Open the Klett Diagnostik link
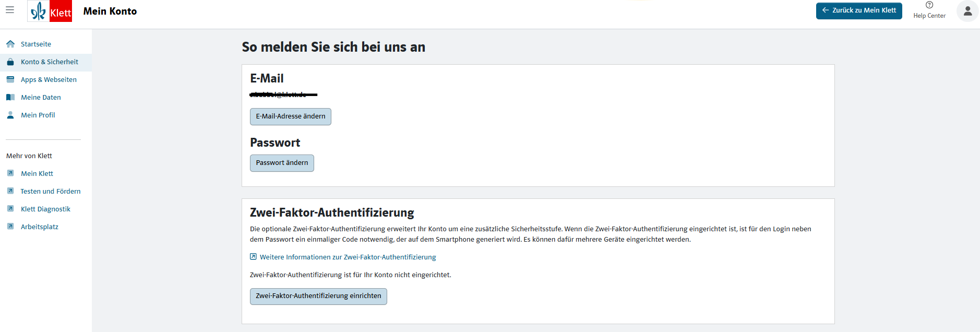Screen dimensions: 980x332 pos(45,209)
